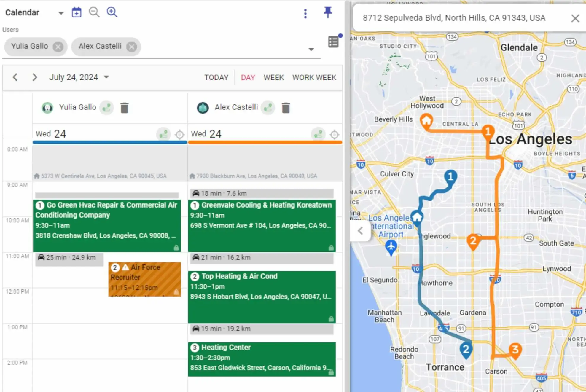586x392 pixels.
Task: Expand the Calendar view dropdown
Action: (x=61, y=13)
